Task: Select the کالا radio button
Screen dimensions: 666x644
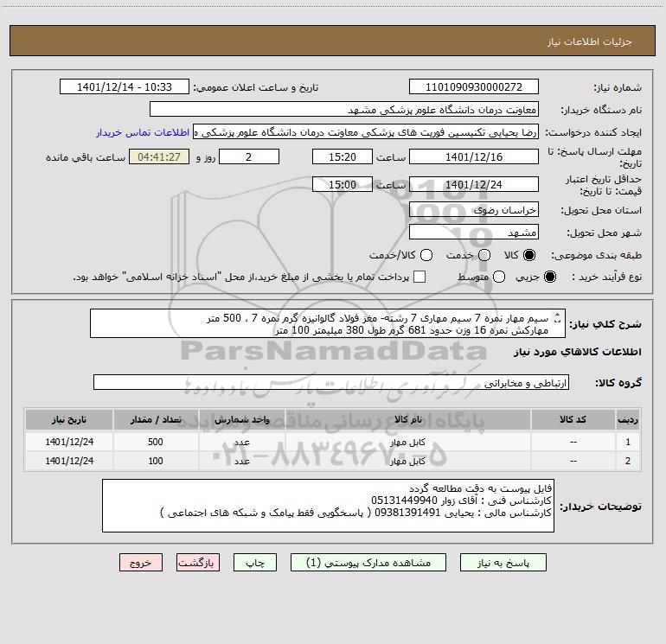Action: (x=529, y=255)
